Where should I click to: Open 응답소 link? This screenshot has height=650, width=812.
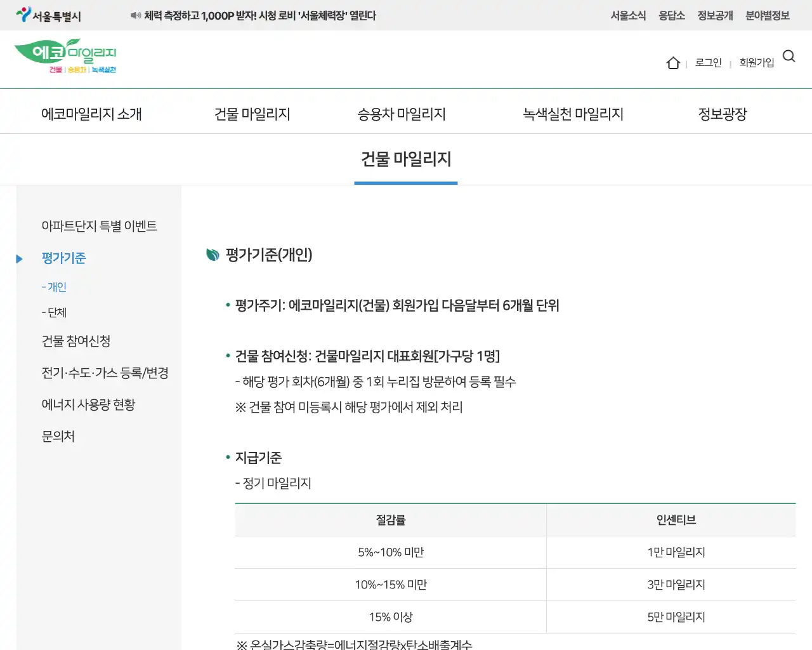point(672,15)
